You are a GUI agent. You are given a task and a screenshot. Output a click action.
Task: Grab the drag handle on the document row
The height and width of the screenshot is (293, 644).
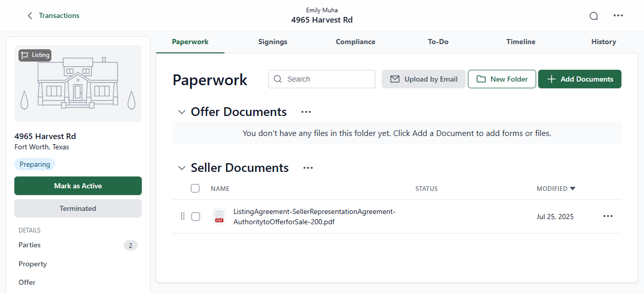pyautogui.click(x=183, y=217)
